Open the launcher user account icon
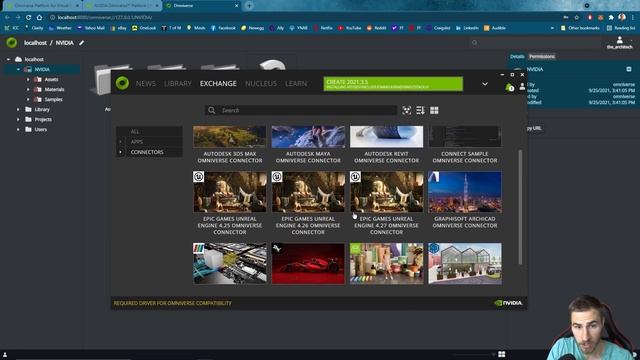Viewport: 640px width, 360px height. coord(522,87)
